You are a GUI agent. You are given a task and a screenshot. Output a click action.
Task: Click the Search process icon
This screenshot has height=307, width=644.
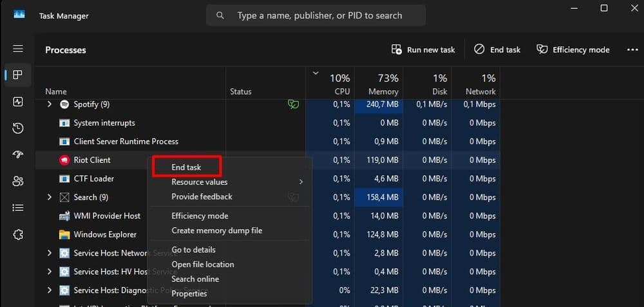pyautogui.click(x=64, y=198)
